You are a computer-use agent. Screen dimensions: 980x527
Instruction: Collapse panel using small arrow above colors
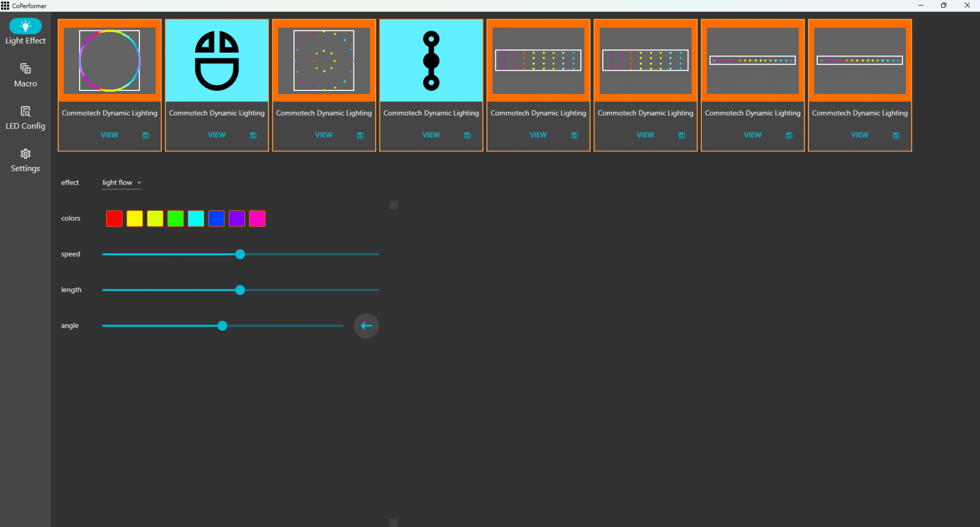click(394, 205)
